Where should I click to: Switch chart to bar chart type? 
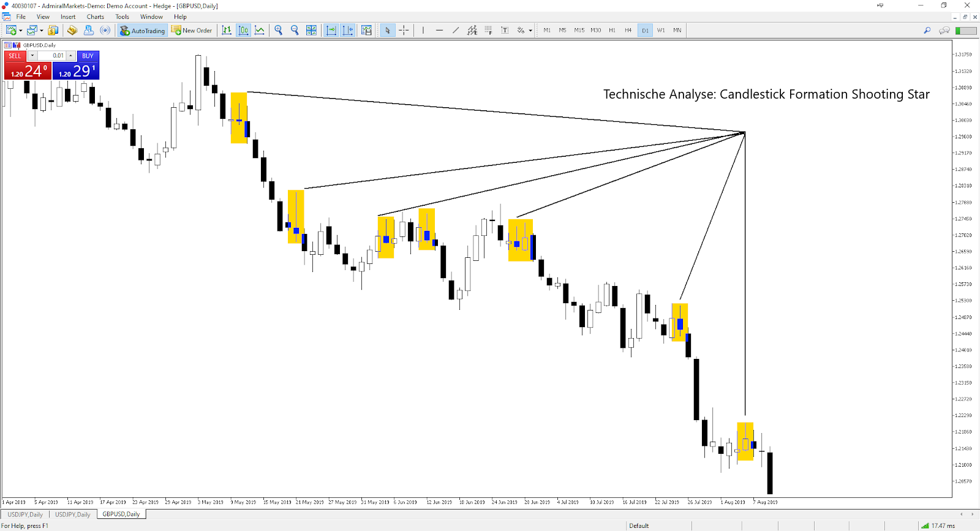(x=227, y=30)
